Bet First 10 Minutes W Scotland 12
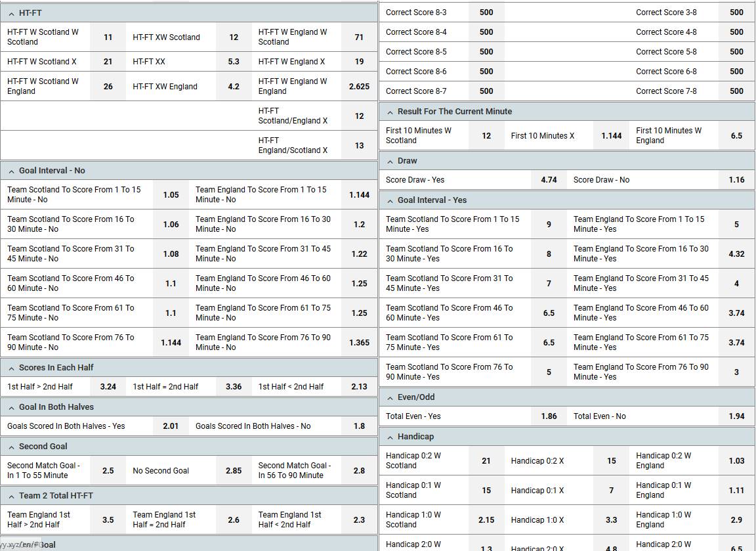The height and width of the screenshot is (551, 756). tap(486, 135)
